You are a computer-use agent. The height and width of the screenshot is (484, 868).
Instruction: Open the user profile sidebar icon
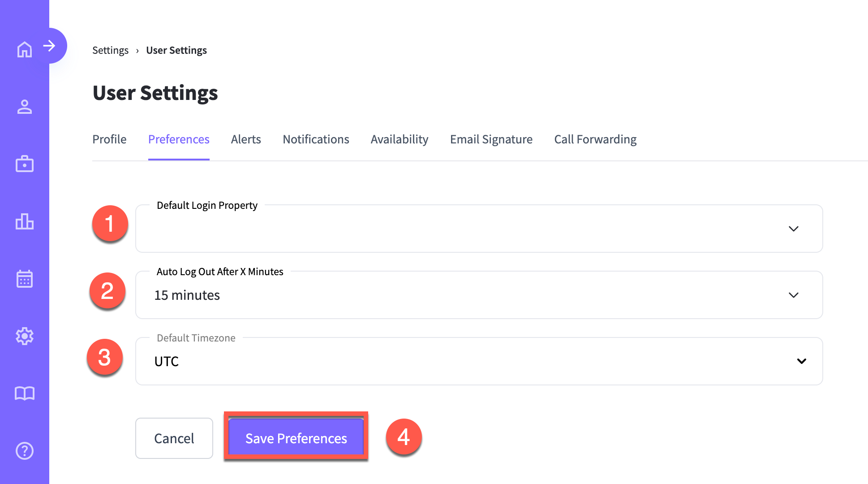pyautogui.click(x=25, y=107)
